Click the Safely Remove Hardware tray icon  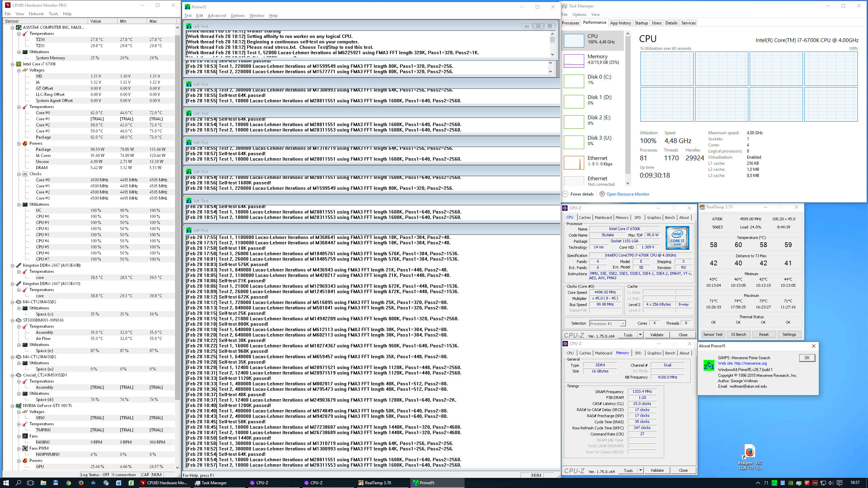click(x=798, y=483)
